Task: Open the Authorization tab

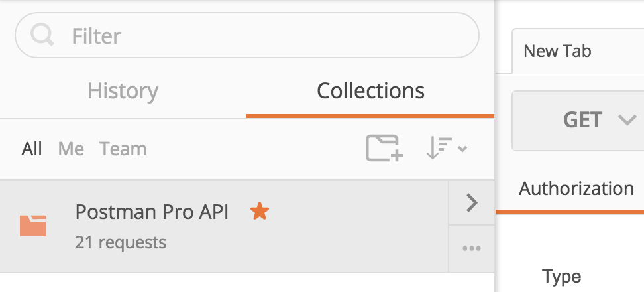Action: (x=576, y=188)
